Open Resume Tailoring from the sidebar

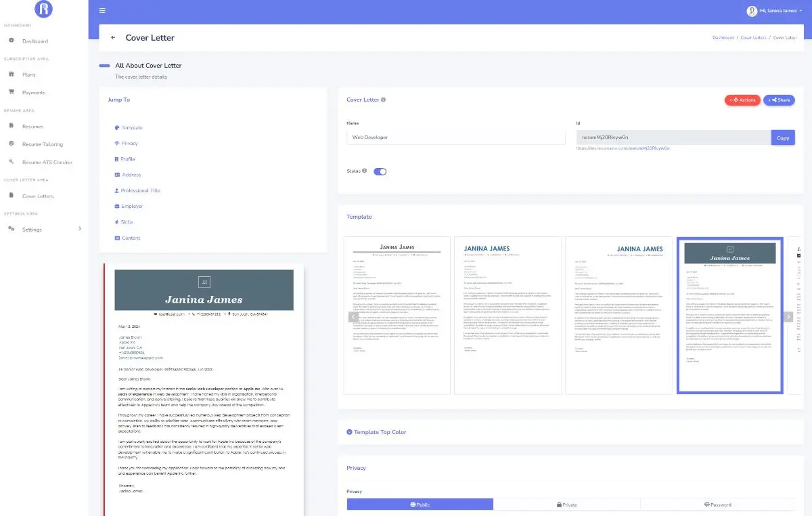pos(43,144)
